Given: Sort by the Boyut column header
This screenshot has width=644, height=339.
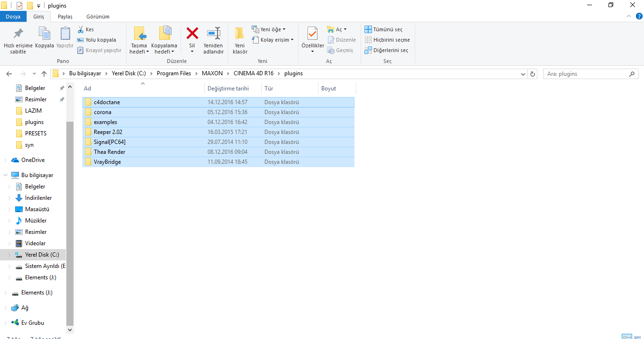Looking at the screenshot, I should (x=337, y=89).
